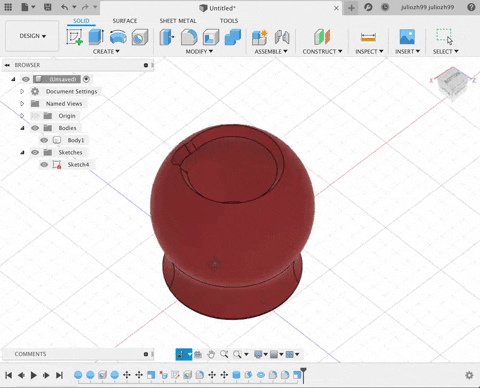Open the extensions refresh icon

click(x=368, y=7)
